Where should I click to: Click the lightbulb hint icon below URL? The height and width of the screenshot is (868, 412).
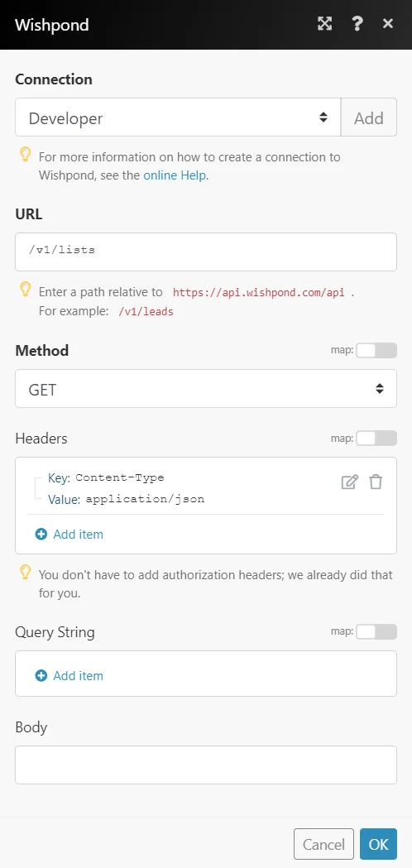25,290
